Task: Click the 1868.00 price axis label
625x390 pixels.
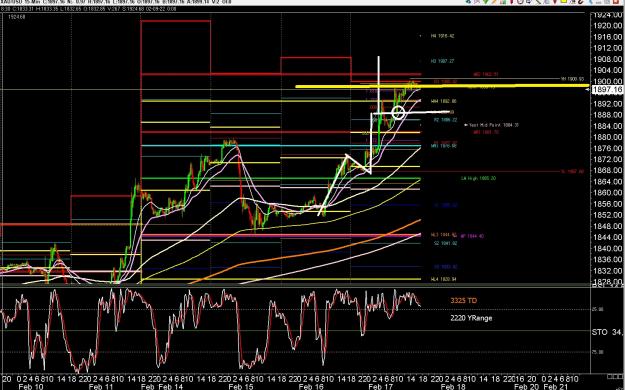Action: pos(607,171)
